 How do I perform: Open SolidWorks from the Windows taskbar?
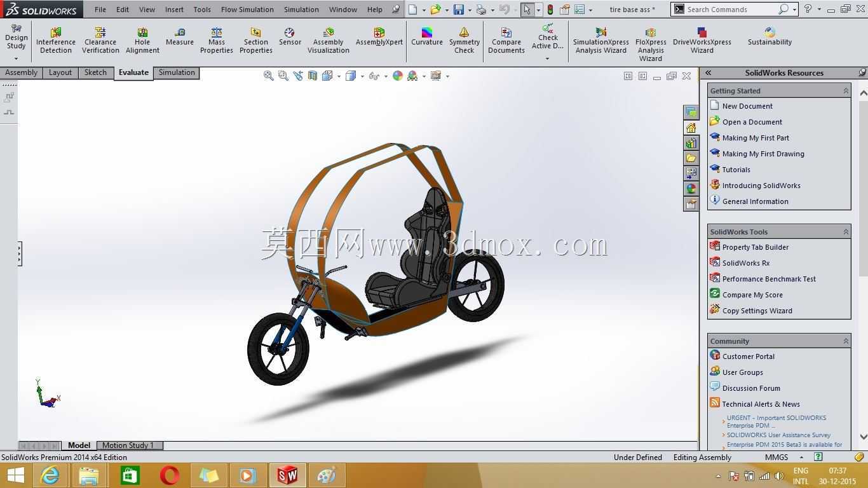(287, 475)
